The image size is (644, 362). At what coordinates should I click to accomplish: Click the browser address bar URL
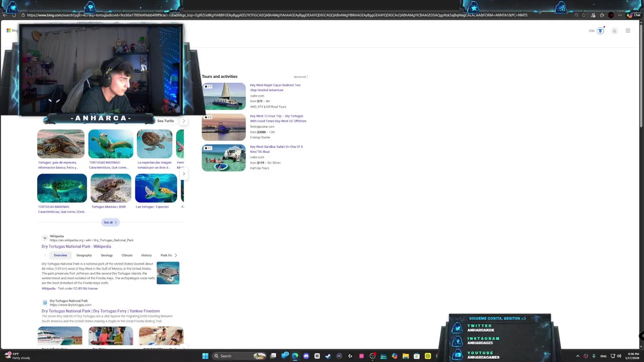(277, 15)
